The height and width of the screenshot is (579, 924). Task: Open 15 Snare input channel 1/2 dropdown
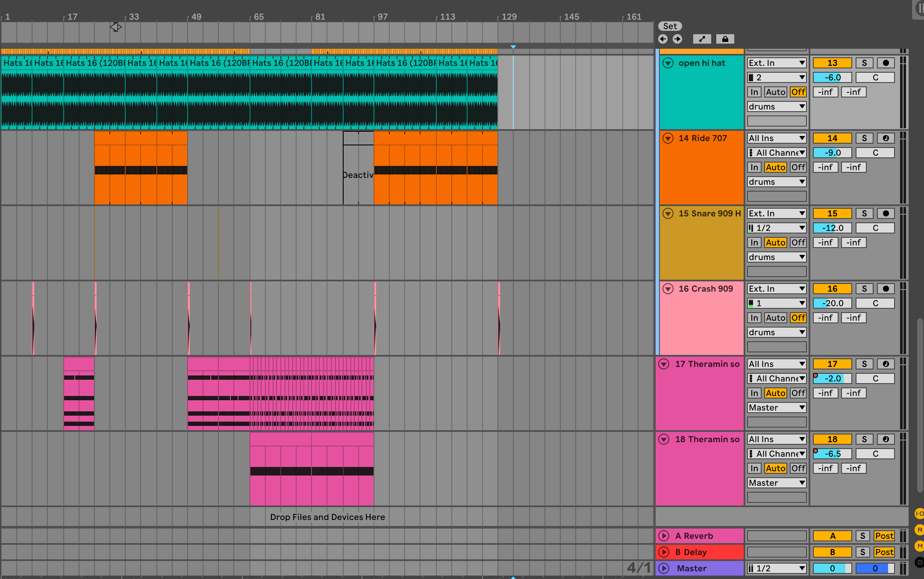(777, 228)
